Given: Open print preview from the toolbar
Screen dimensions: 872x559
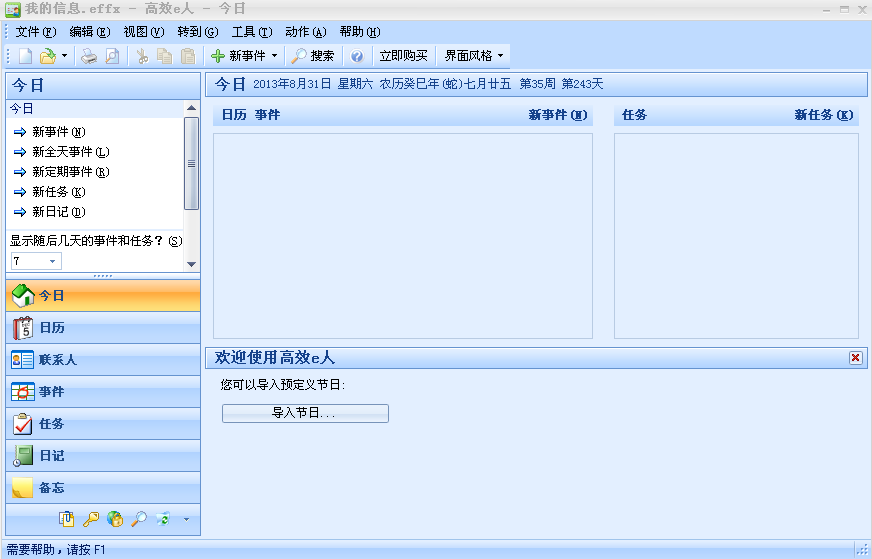Looking at the screenshot, I should [x=112, y=56].
